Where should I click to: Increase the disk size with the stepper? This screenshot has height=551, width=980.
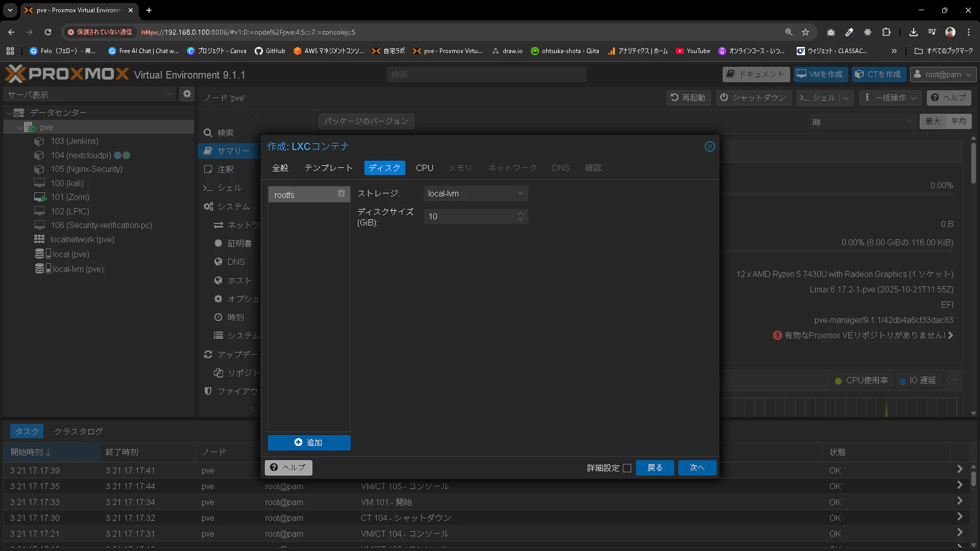(x=520, y=213)
